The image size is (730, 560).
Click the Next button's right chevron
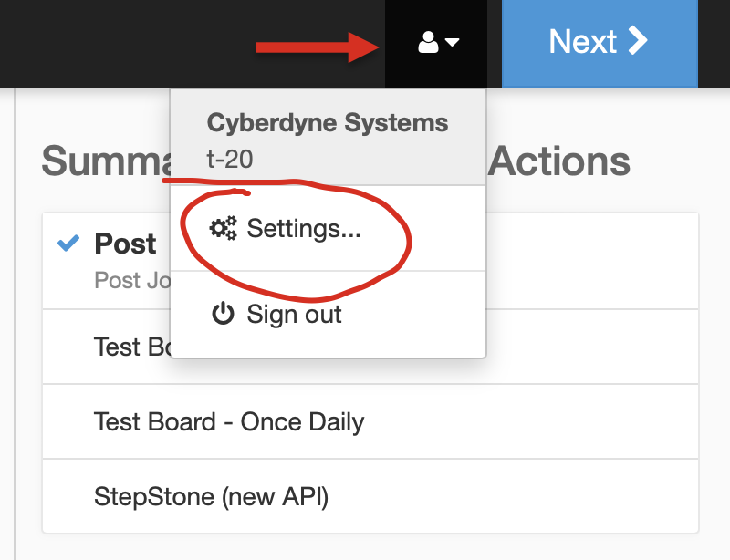click(638, 41)
